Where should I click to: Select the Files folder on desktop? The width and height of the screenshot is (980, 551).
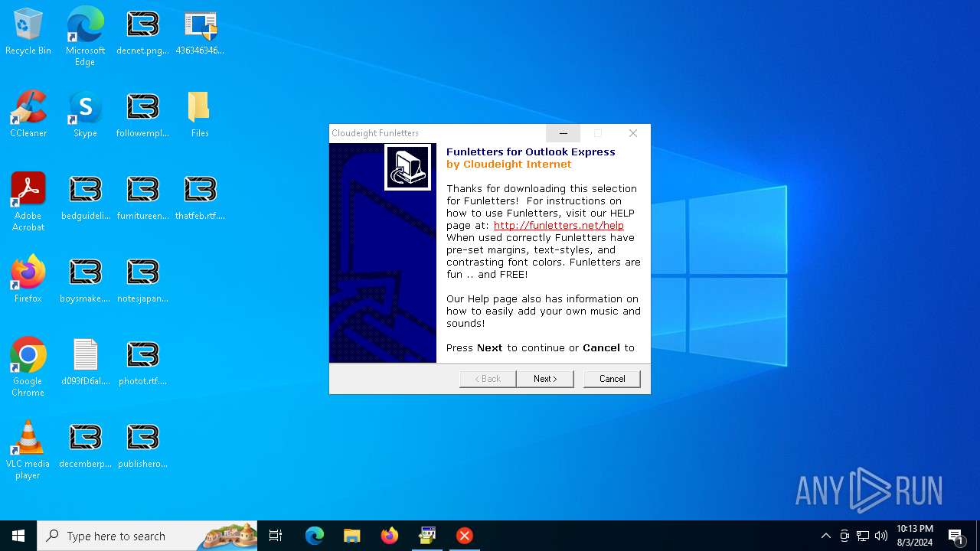pyautogui.click(x=200, y=115)
